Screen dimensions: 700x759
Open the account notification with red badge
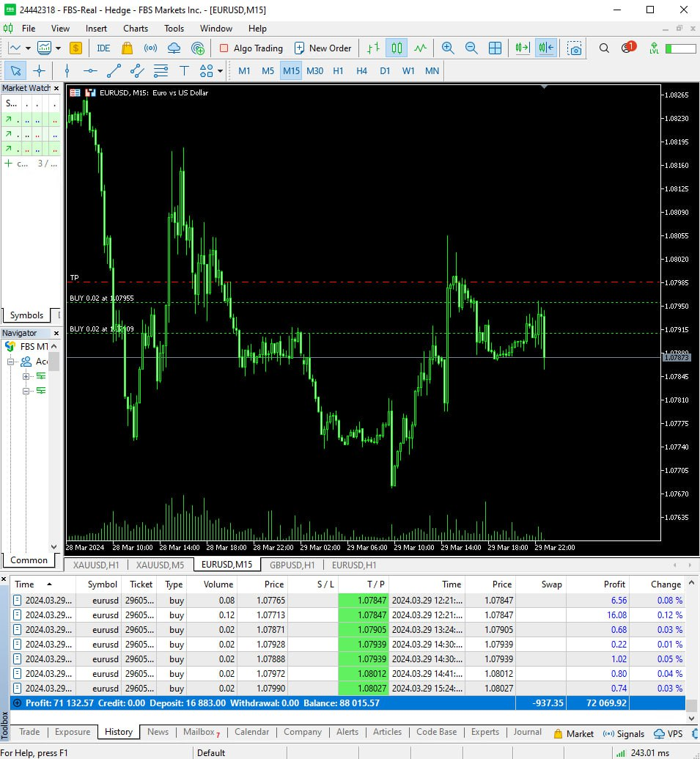[x=628, y=48]
